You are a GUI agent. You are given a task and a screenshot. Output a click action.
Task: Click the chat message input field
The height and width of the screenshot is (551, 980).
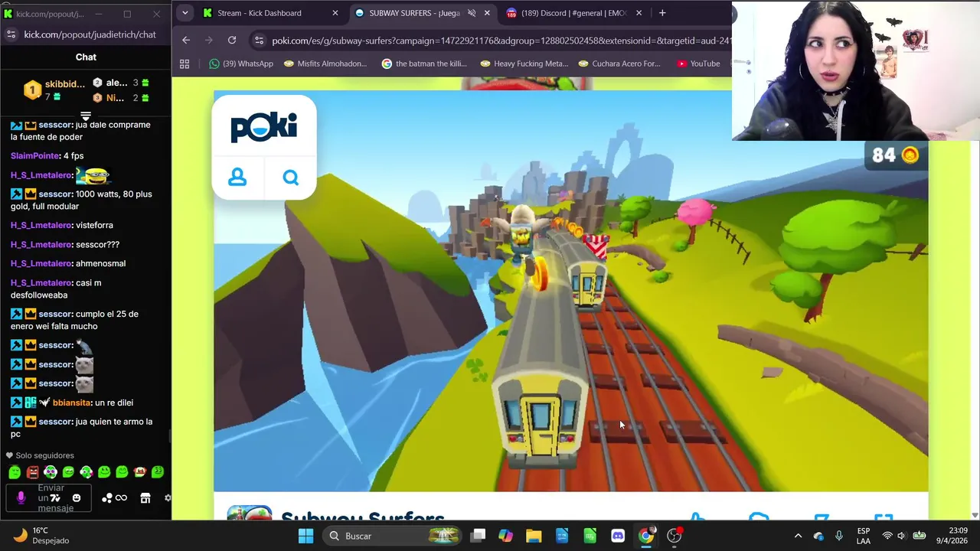click(x=51, y=498)
